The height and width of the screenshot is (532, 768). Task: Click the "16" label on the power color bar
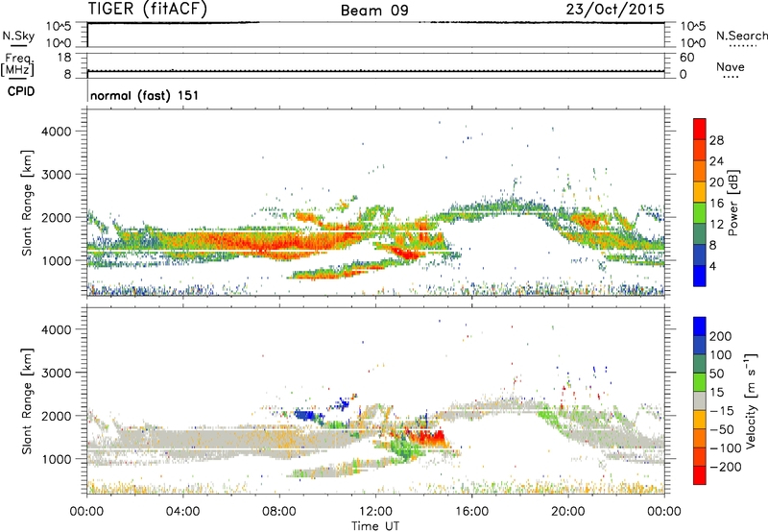tap(716, 204)
